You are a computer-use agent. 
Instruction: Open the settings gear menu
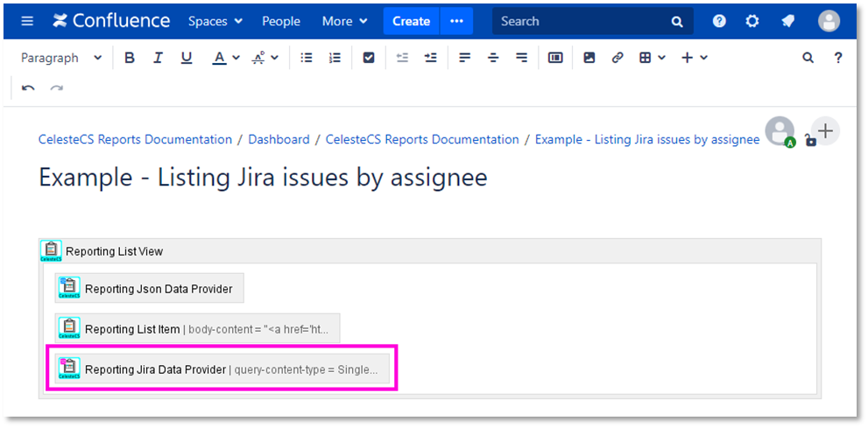[752, 21]
